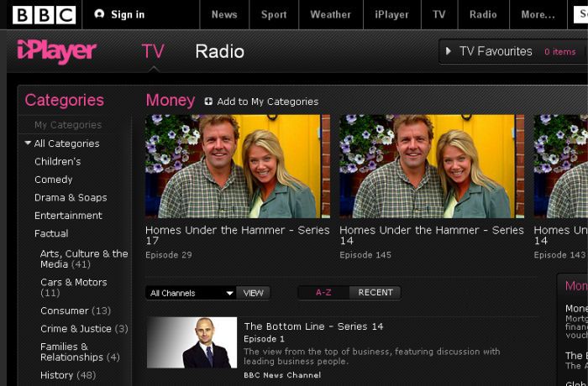The height and width of the screenshot is (386, 588).
Task: Click the Series 17 Homes Under the Hammer thumbnail
Action: point(238,166)
